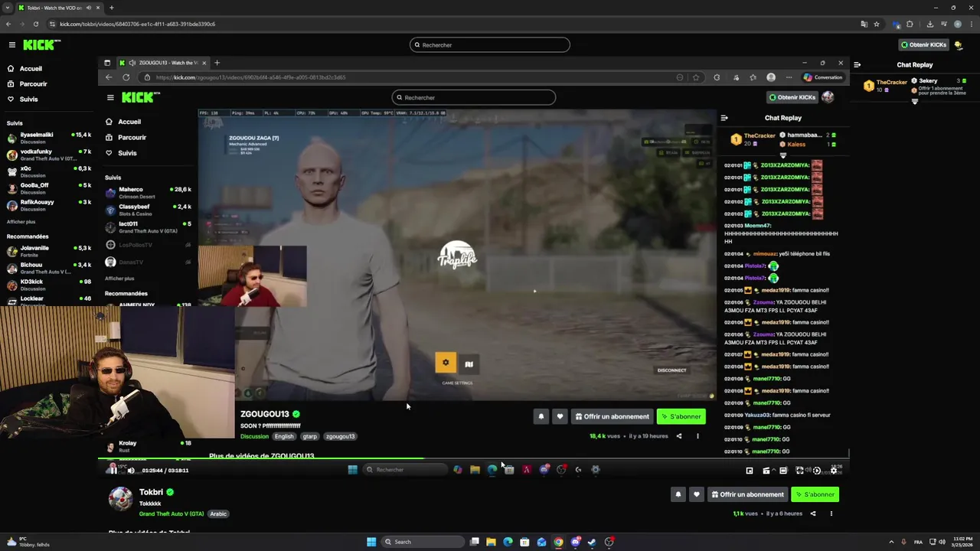Open Chrome three-dot menu

972,24
